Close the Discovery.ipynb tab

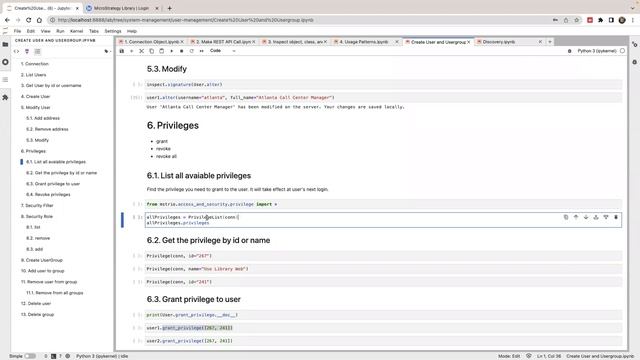point(540,42)
